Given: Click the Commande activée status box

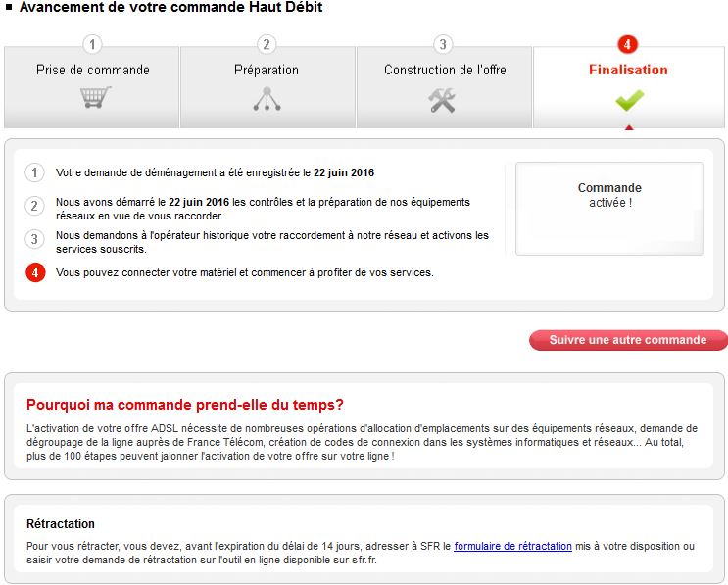Looking at the screenshot, I should click(609, 209).
